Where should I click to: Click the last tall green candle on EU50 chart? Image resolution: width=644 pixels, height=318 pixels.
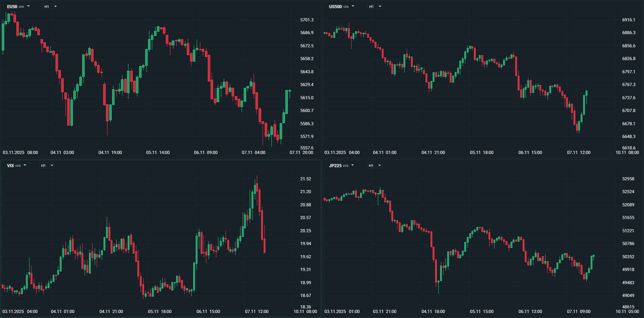(286, 102)
